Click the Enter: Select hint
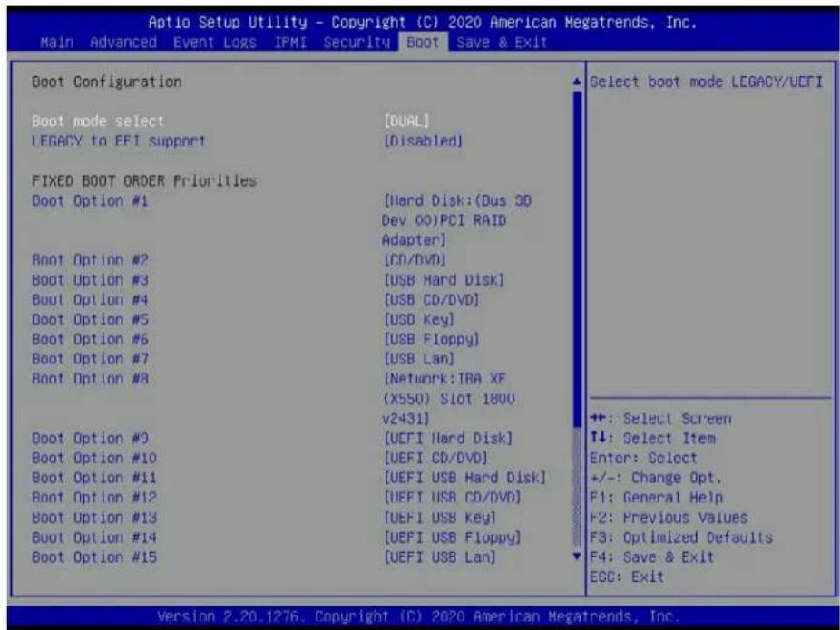 click(643, 458)
